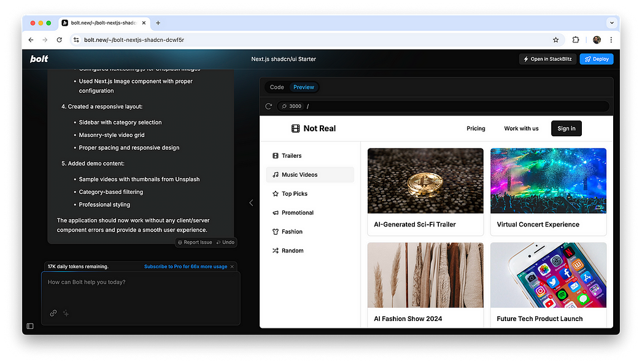Screen dimensions: 642x364
Task: Click "Masonry-style video grid" text
Action: [x=111, y=135]
